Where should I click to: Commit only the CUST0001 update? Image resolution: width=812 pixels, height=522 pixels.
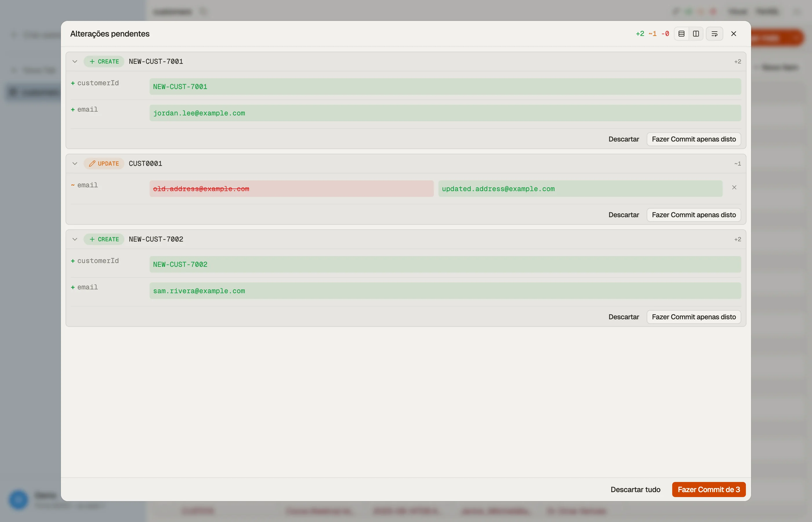coord(694,215)
